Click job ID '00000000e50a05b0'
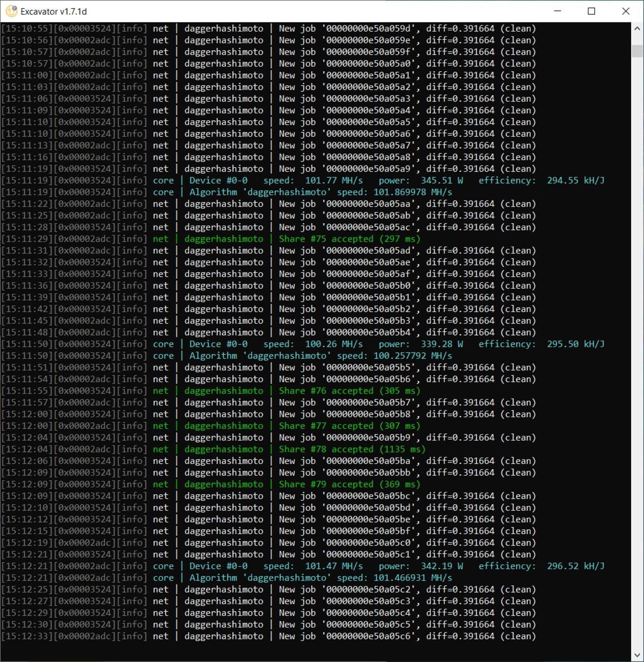The image size is (644, 662). 368,285
